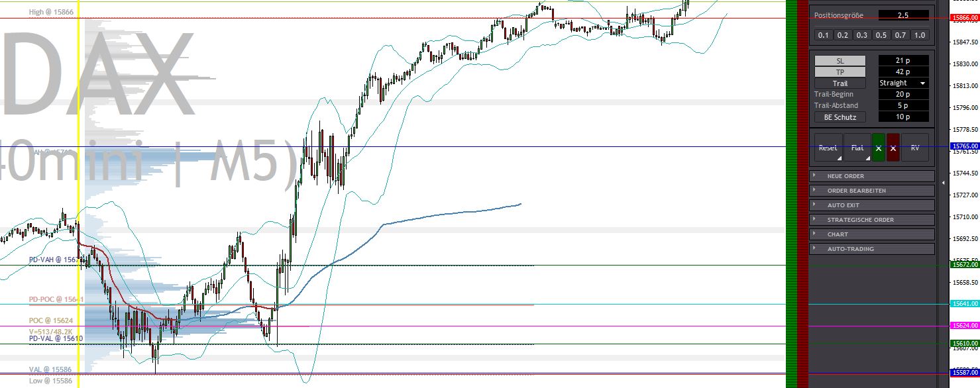Click the BE Schutz protection button
Image resolution: width=980 pixels, height=388 pixels.
coord(840,117)
